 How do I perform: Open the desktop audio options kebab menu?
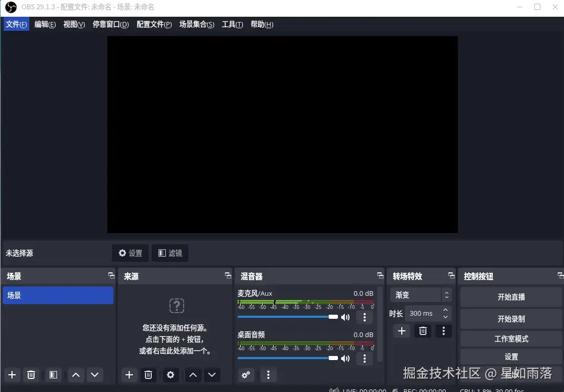click(x=364, y=358)
